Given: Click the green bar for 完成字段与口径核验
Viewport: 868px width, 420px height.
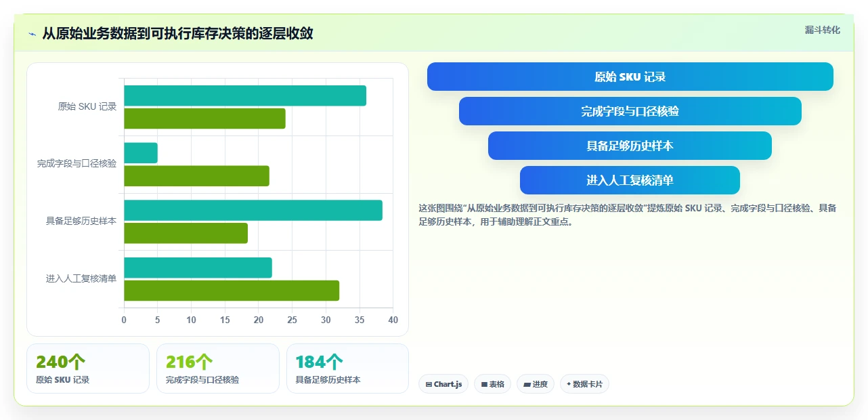Looking at the screenshot, I should [196, 176].
